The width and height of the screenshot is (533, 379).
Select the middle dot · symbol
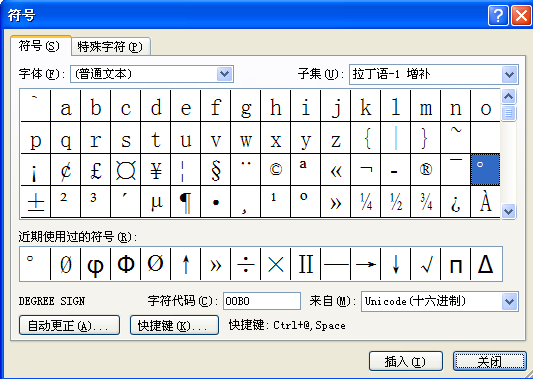click(x=216, y=201)
